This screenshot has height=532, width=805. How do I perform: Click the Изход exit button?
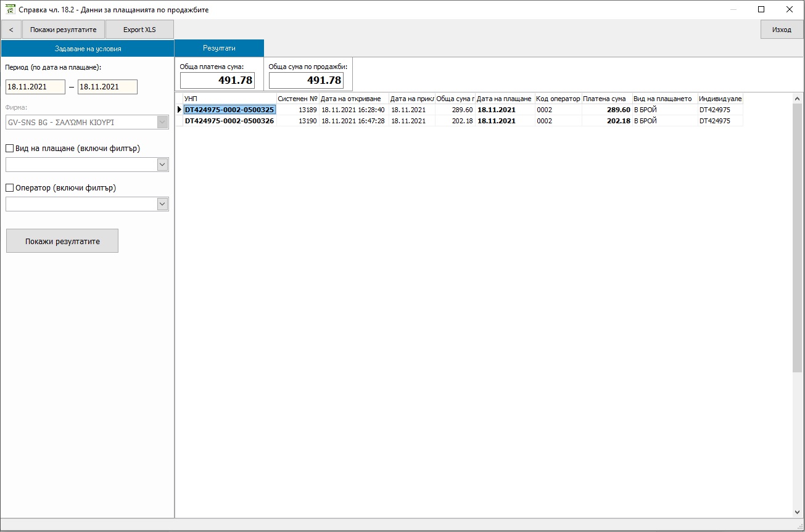(x=782, y=30)
